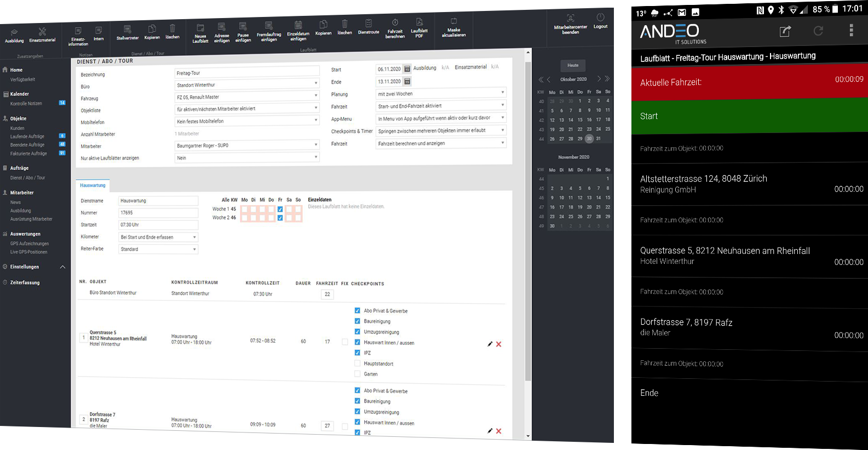Open the Kilometer dropdown
Image resolution: width=868 pixels, height=450 pixels.
point(158,237)
